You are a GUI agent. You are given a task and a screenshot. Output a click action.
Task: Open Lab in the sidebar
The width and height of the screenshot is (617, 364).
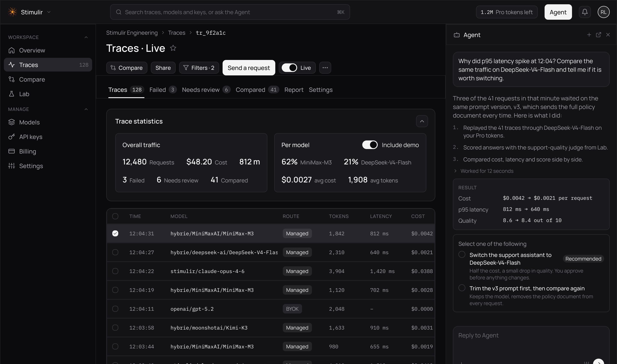(48, 94)
